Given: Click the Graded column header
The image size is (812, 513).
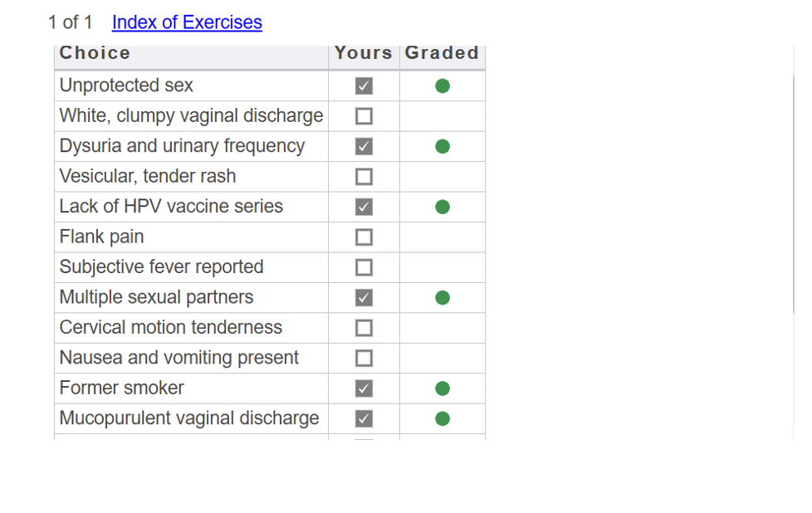Looking at the screenshot, I should tap(442, 53).
